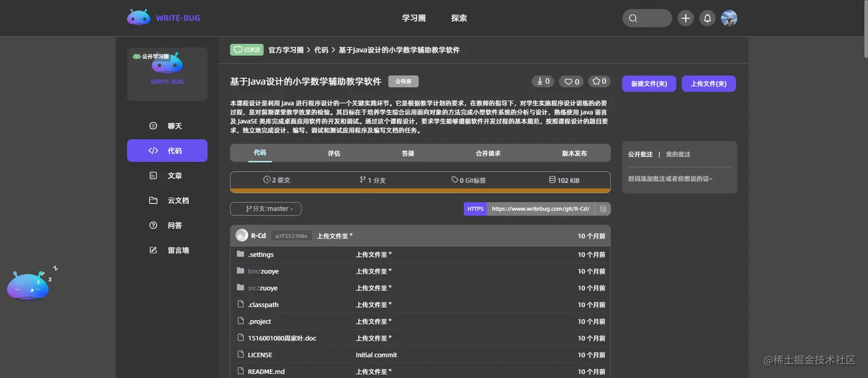Click the README.md file icon

[241, 371]
